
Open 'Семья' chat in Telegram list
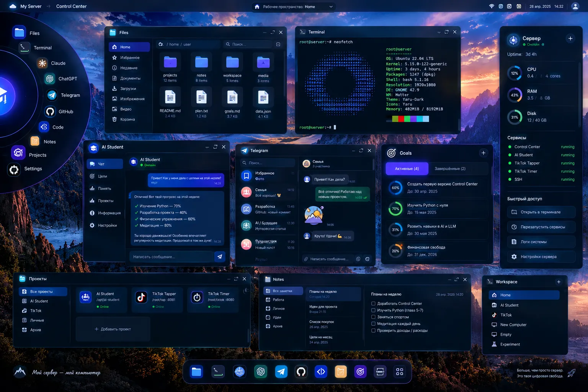[268, 193]
